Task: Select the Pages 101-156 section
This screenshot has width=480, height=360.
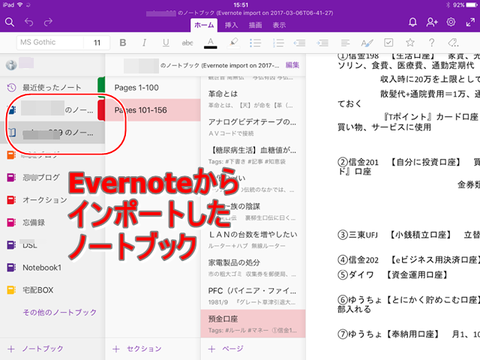Action: 153,110
